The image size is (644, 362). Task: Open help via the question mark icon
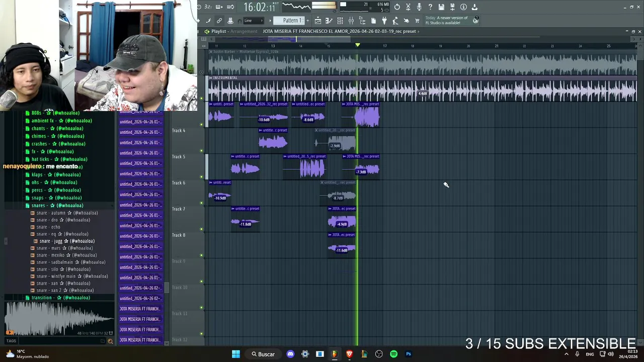click(430, 7)
